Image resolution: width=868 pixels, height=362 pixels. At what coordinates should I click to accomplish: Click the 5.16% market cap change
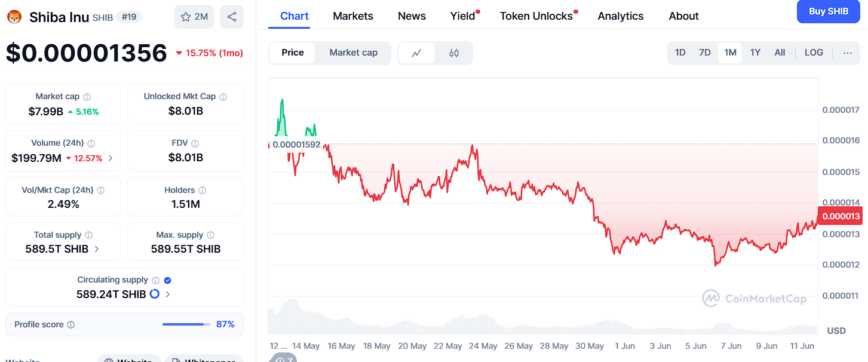tap(83, 112)
